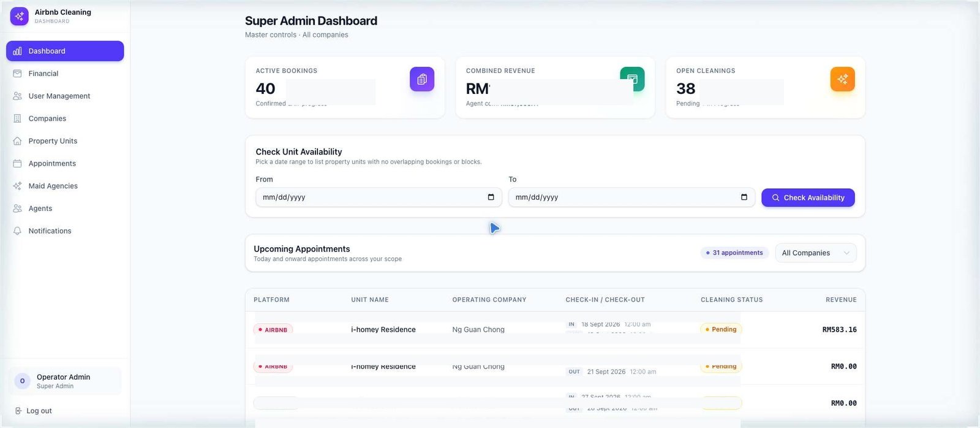Image resolution: width=980 pixels, height=428 pixels.
Task: Click the Agents people icon in sidebar
Action: click(x=17, y=208)
